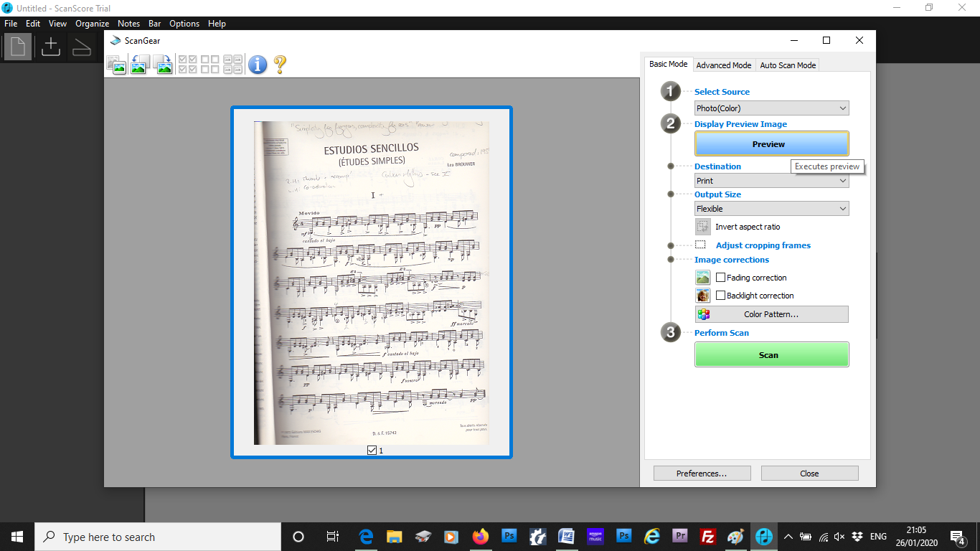Click the green Scan button
This screenshot has height=551, width=980.
pos(772,355)
